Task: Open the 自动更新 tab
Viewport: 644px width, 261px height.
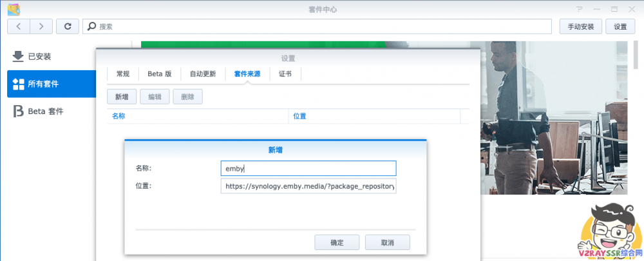Action: click(203, 74)
